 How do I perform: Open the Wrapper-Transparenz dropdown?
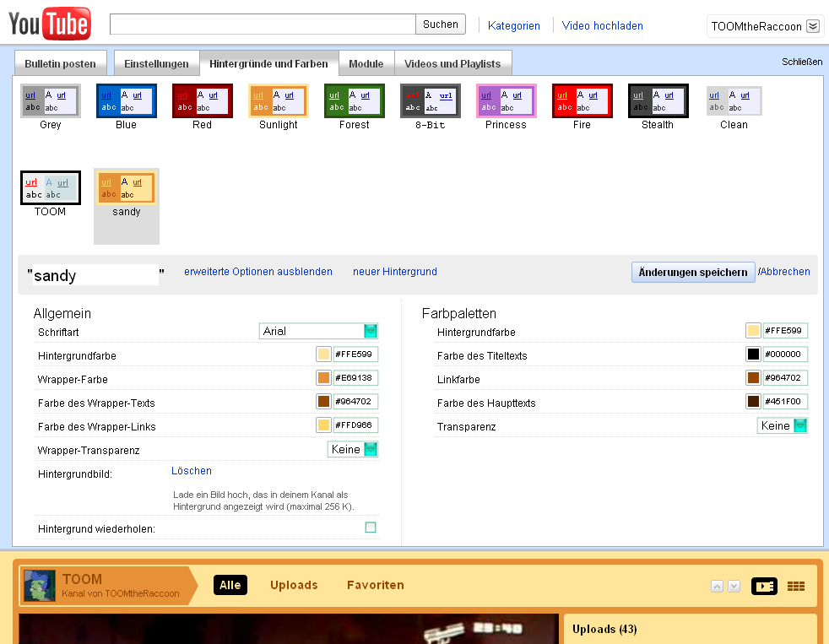(x=353, y=449)
